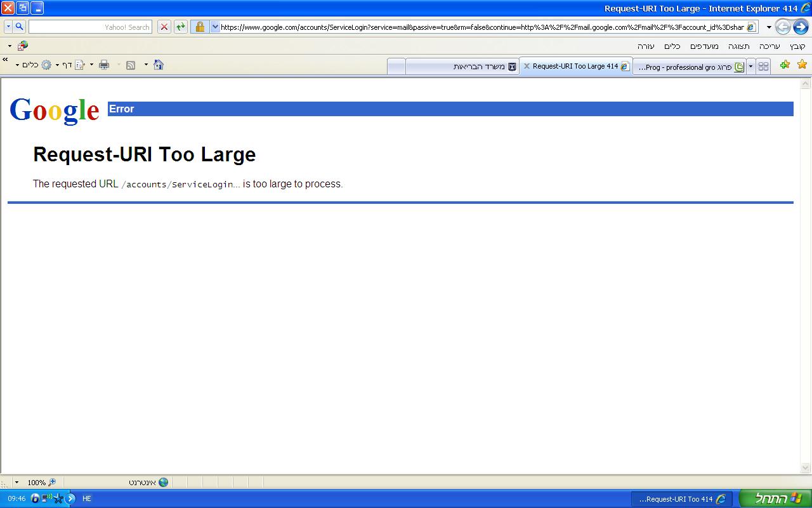
Task: Click the vertical scrollbar up arrow
Action: (x=806, y=84)
